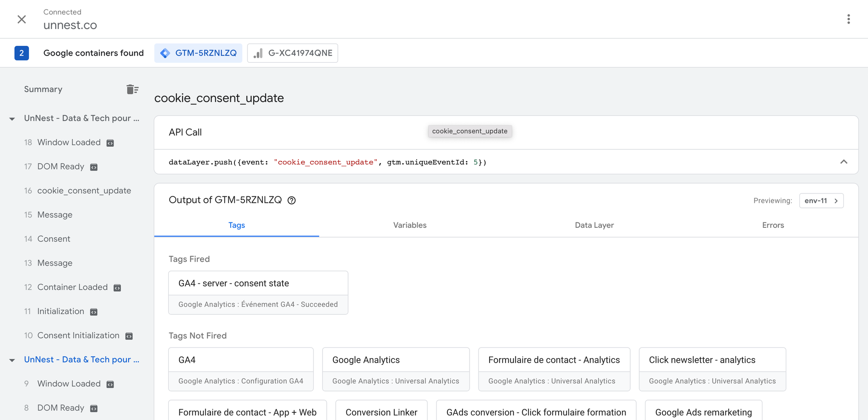The height and width of the screenshot is (420, 868).
Task: Click the help icon beside Output of GTM-5RZNLZQ
Action: (x=292, y=200)
